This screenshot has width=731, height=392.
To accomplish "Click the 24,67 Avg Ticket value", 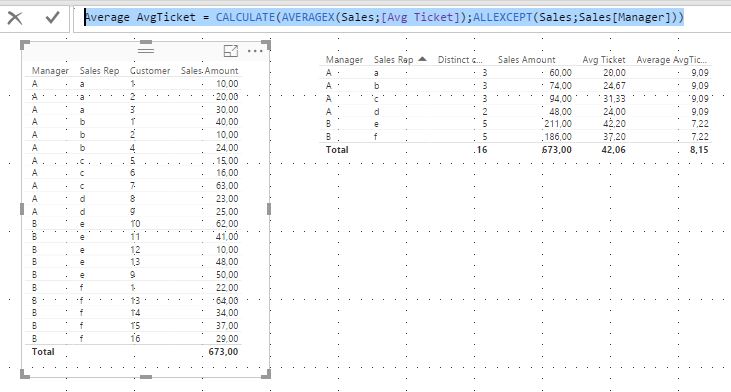I will [614, 86].
